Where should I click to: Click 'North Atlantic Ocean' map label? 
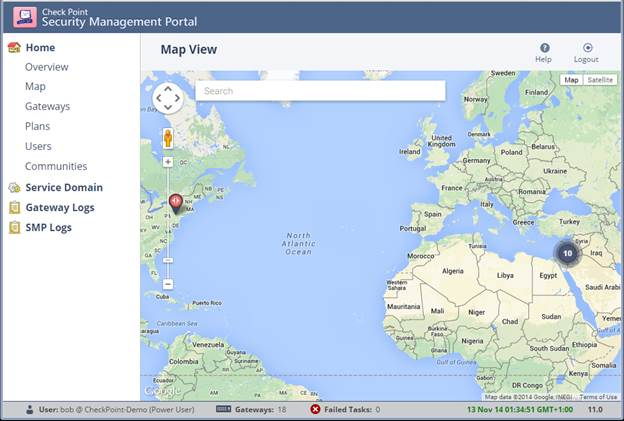(x=298, y=244)
